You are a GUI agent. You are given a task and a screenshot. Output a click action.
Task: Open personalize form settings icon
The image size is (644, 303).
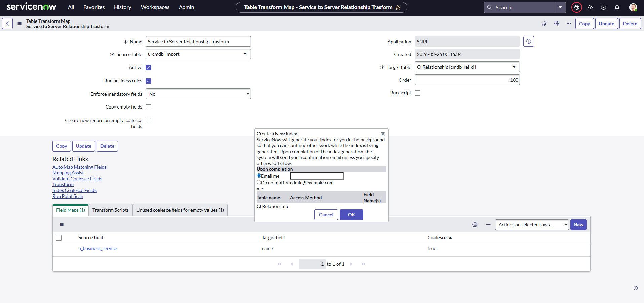(x=557, y=24)
